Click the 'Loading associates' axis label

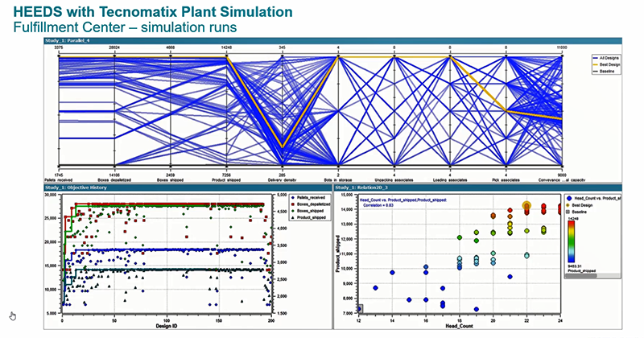(x=450, y=180)
